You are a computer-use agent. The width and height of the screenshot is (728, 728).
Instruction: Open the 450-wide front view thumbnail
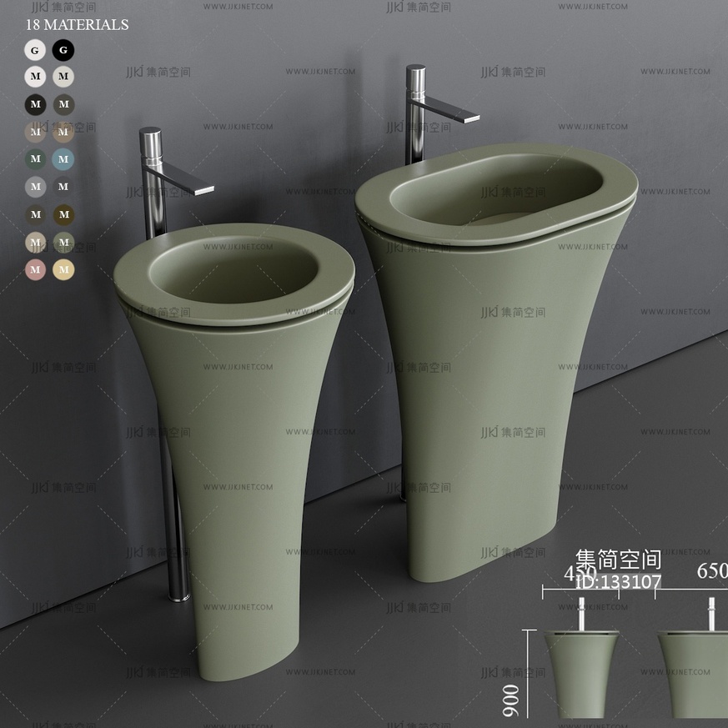tap(581, 671)
